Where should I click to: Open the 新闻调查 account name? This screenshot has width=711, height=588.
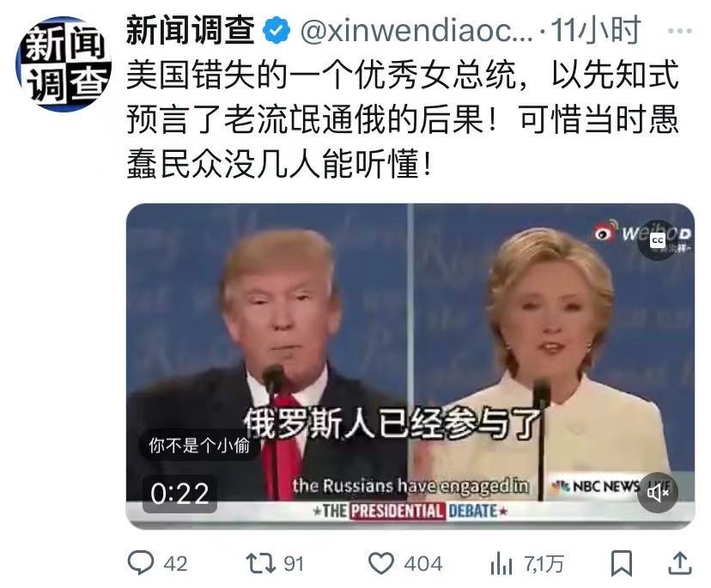tap(191, 30)
